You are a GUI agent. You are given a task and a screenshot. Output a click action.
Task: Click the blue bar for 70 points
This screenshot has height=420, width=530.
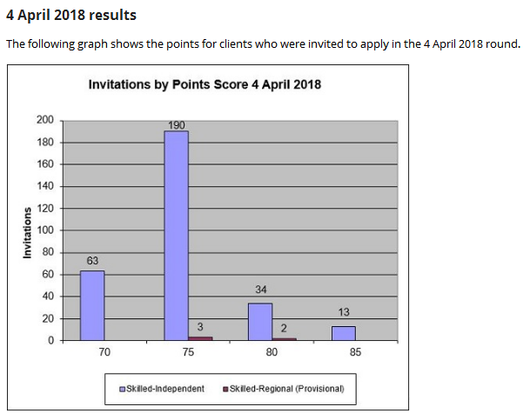[92, 305]
